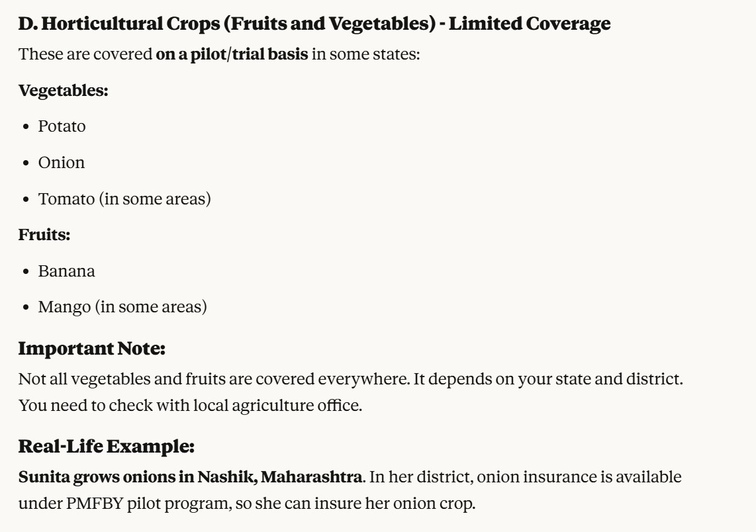Click the Horticultural Crops section heading
This screenshot has height=532, width=756.
314,24
